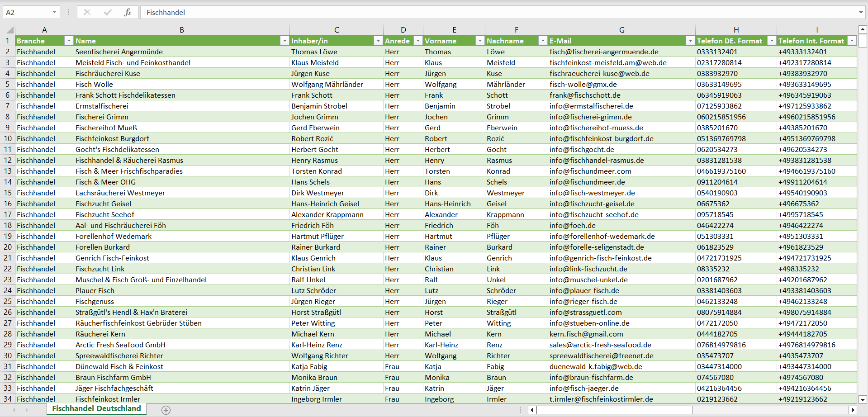Viewport: 868px width, 417px height.
Task: Click Anrede Frau in Katja Fabig row
Action: pos(403,366)
